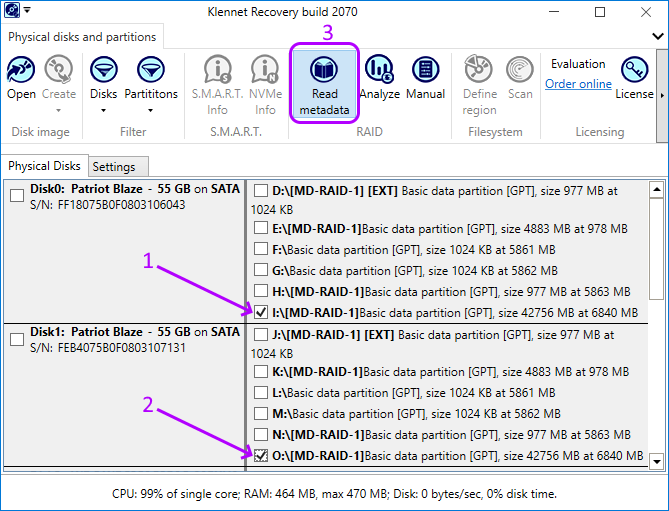Open Manual RAID configuration
The height and width of the screenshot is (511, 669).
click(425, 78)
